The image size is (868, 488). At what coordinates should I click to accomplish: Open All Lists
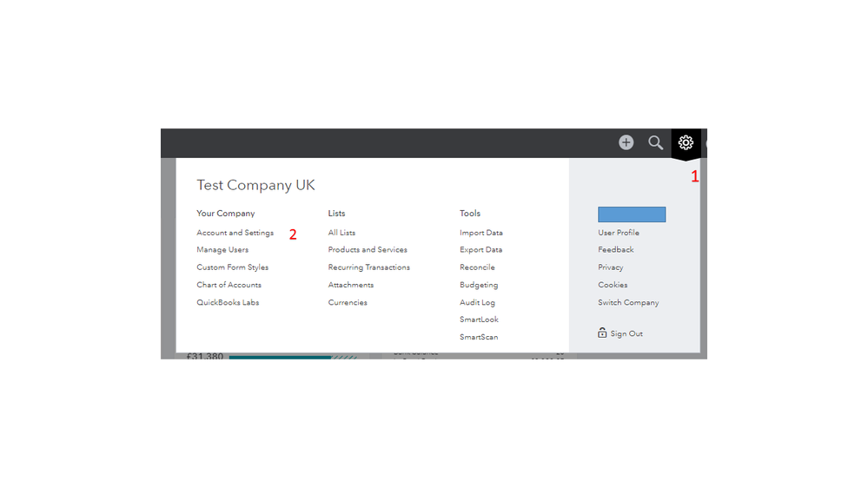click(341, 233)
